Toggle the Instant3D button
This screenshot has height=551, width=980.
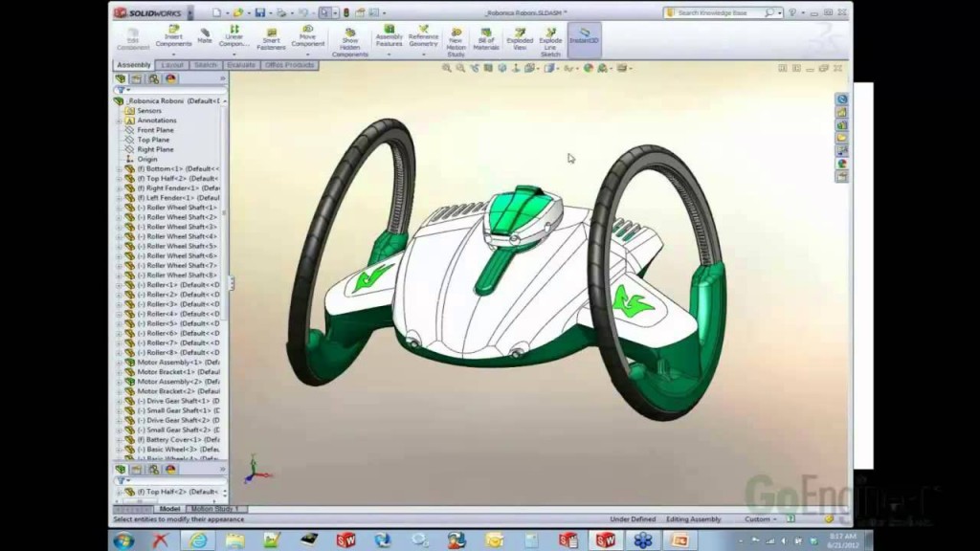click(x=584, y=38)
